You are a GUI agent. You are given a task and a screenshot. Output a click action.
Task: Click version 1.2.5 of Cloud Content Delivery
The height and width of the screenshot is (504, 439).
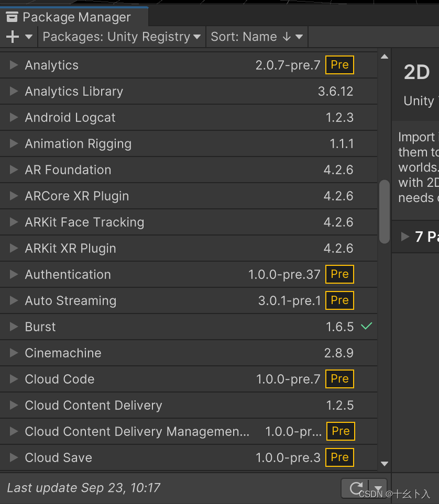[x=340, y=405]
